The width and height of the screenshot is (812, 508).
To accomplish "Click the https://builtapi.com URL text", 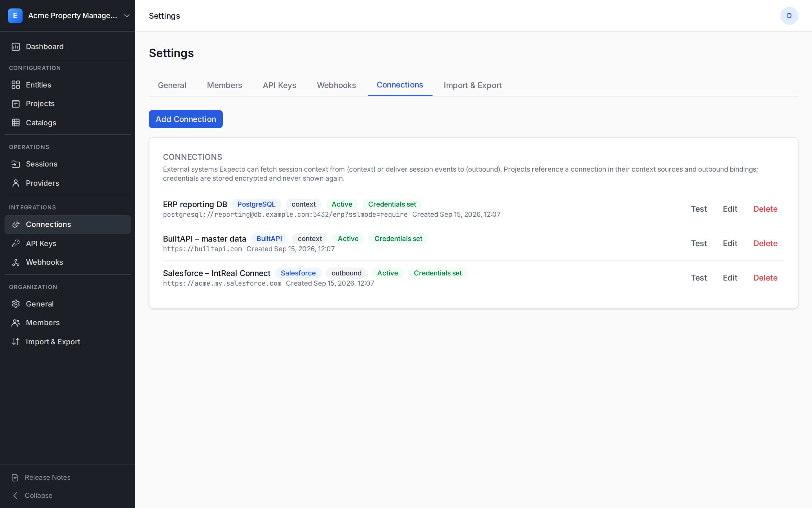I will (202, 249).
